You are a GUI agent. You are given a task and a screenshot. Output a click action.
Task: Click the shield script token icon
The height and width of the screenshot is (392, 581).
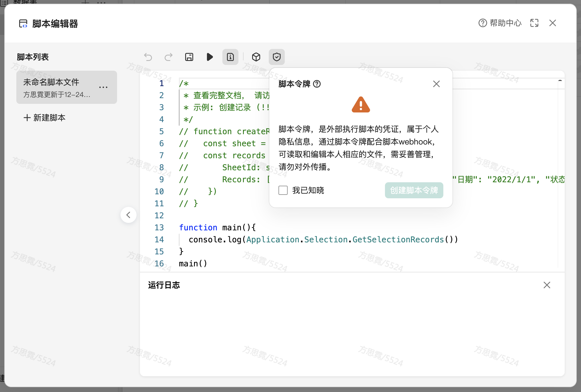[x=277, y=57]
